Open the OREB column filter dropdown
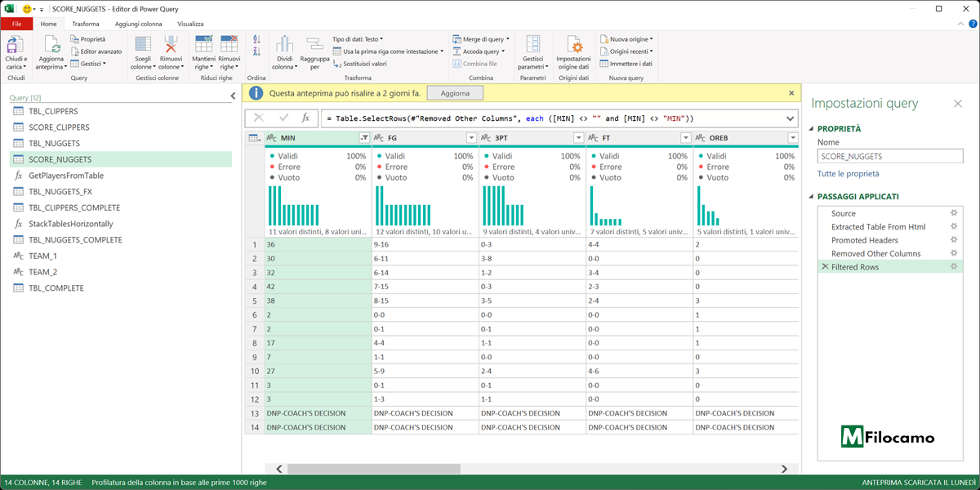The image size is (980, 490). 792,138
